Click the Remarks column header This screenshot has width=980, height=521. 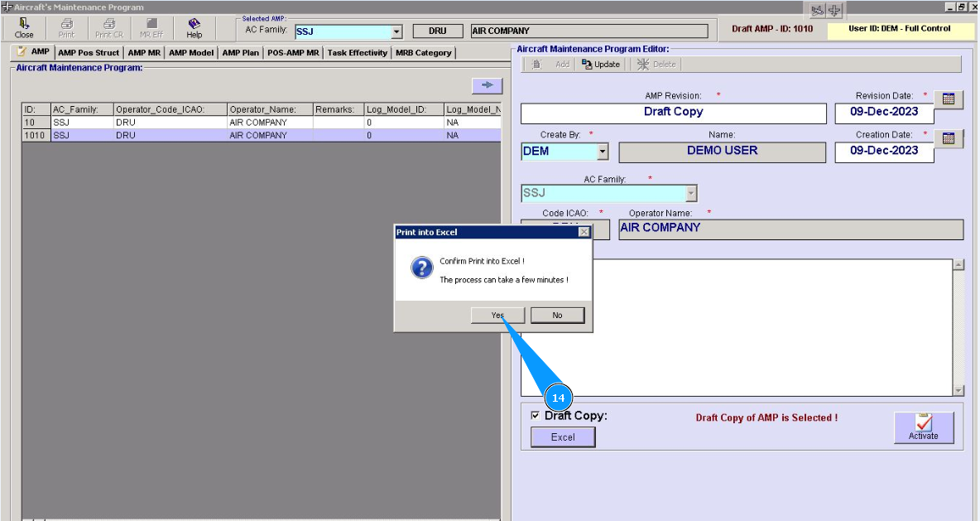pos(339,109)
